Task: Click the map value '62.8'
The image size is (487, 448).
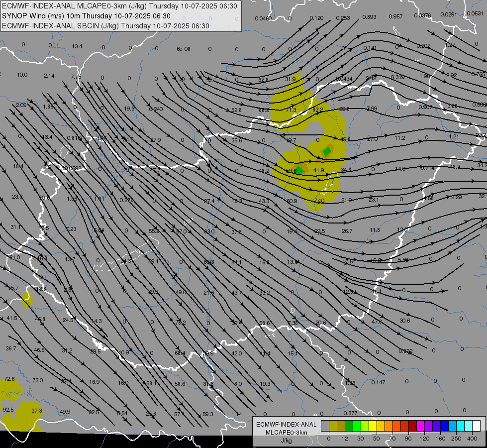Action: pyautogui.click(x=263, y=80)
